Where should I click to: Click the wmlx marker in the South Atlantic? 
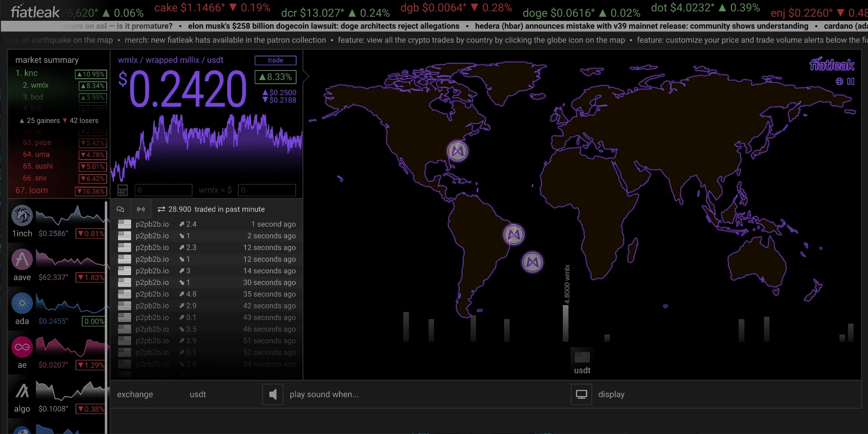(x=533, y=262)
